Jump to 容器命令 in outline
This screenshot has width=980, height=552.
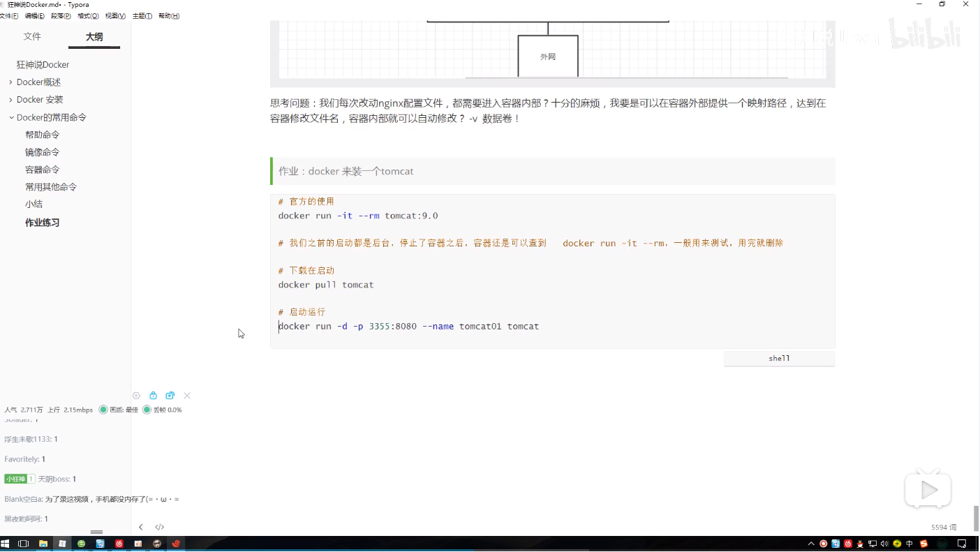tap(43, 170)
